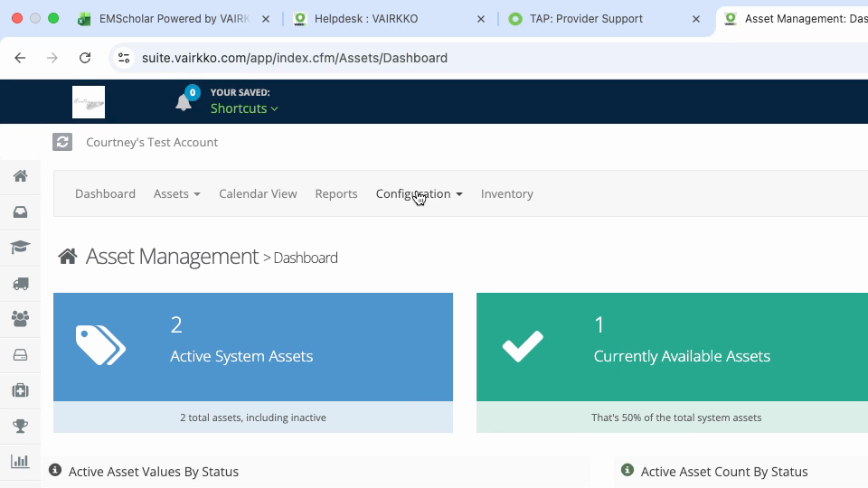The image size is (868, 488).
Task: Open the inbox tray sidebar icon
Action: click(x=21, y=211)
